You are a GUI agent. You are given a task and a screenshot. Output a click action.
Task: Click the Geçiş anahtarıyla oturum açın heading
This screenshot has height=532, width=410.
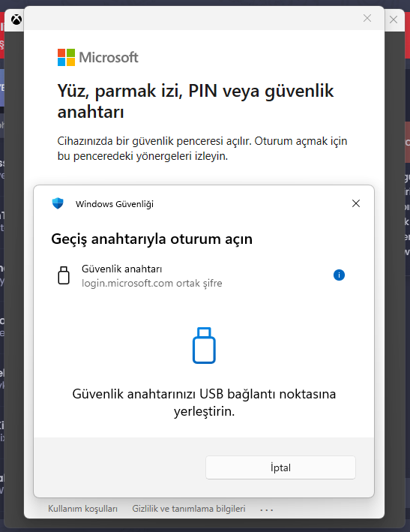152,239
